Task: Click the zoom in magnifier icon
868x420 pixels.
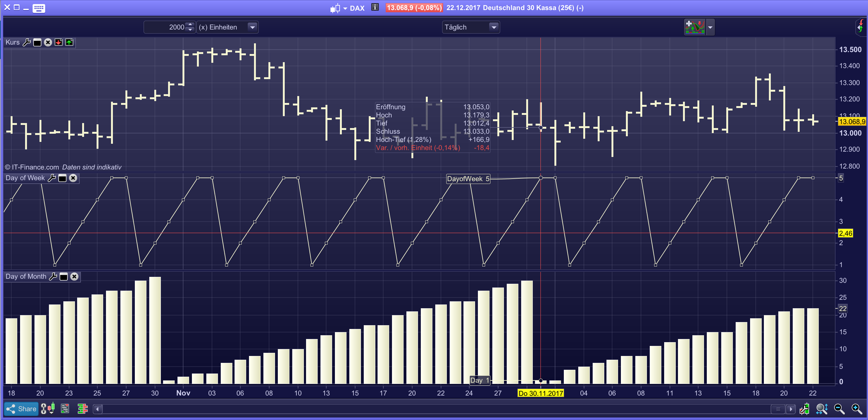Action: [856, 409]
